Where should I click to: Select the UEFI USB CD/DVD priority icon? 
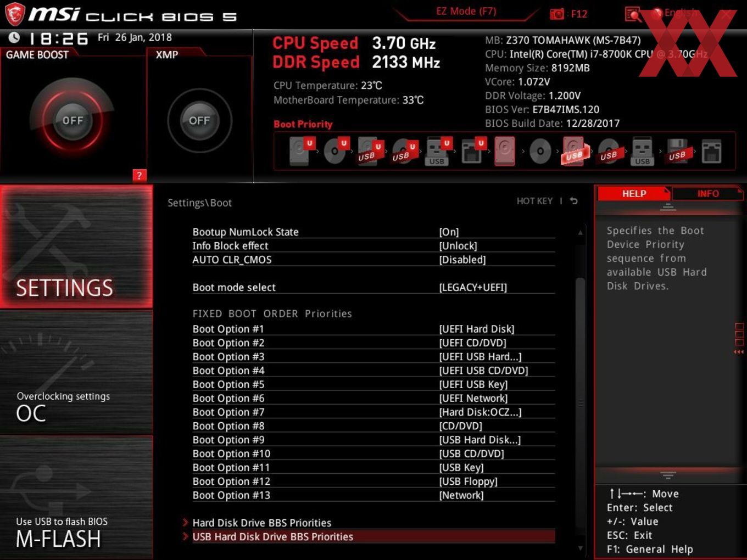pos(404,150)
